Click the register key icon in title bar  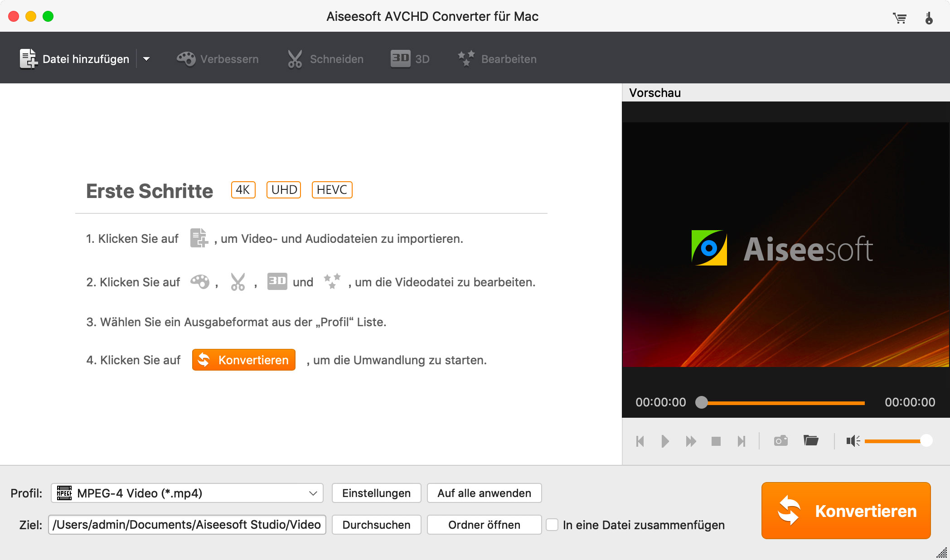pyautogui.click(x=929, y=18)
